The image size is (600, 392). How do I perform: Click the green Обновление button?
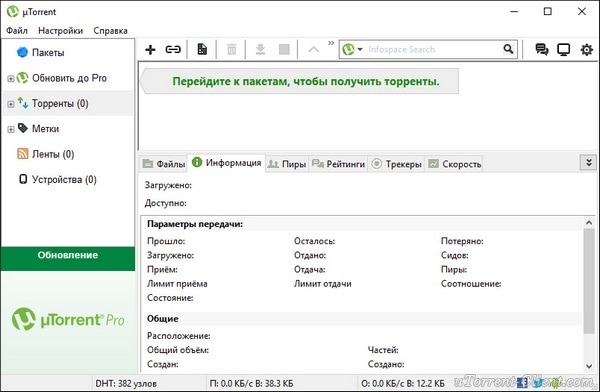coord(68,259)
